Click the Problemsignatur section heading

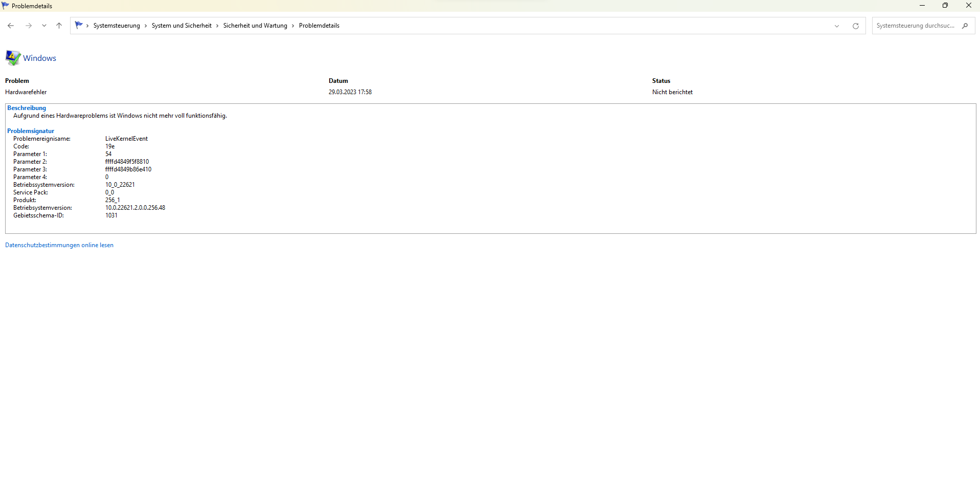(31, 131)
